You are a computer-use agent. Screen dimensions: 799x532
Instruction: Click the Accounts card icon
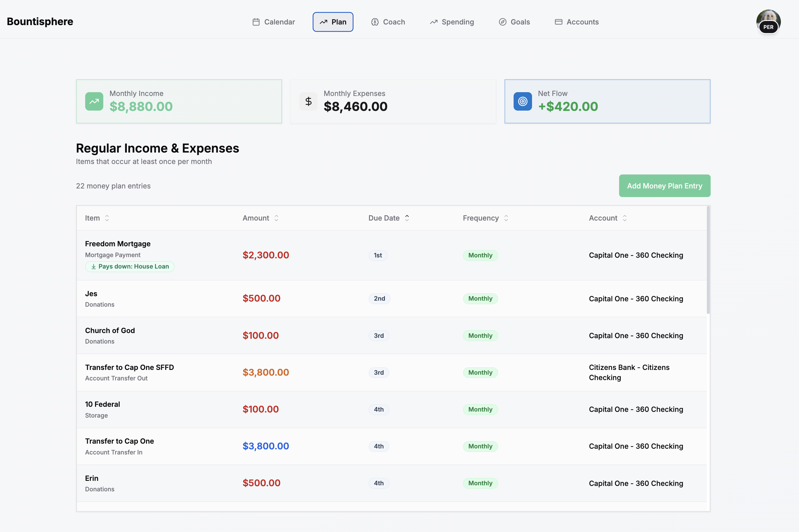(558, 22)
